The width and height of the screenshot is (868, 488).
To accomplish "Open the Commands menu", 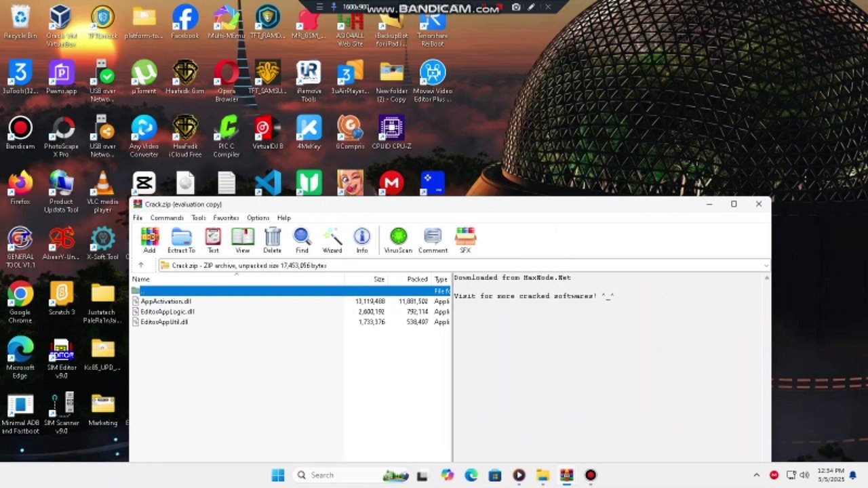I will pyautogui.click(x=167, y=218).
